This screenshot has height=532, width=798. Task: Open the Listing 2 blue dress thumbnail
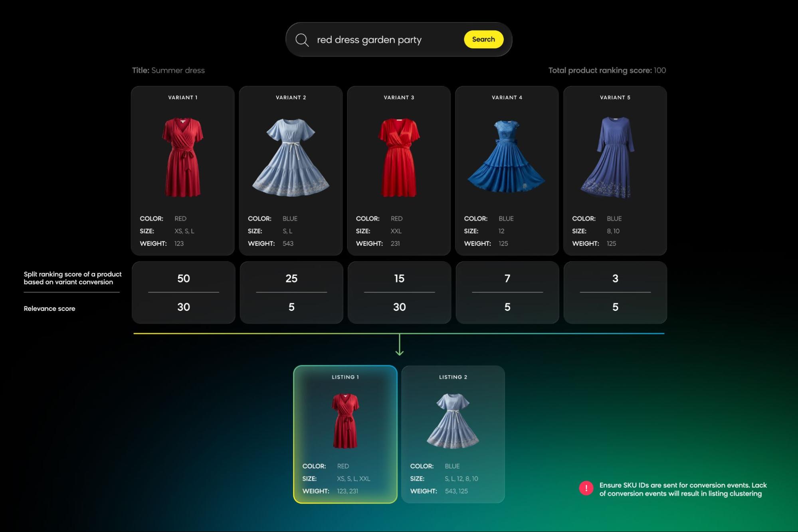point(453,420)
